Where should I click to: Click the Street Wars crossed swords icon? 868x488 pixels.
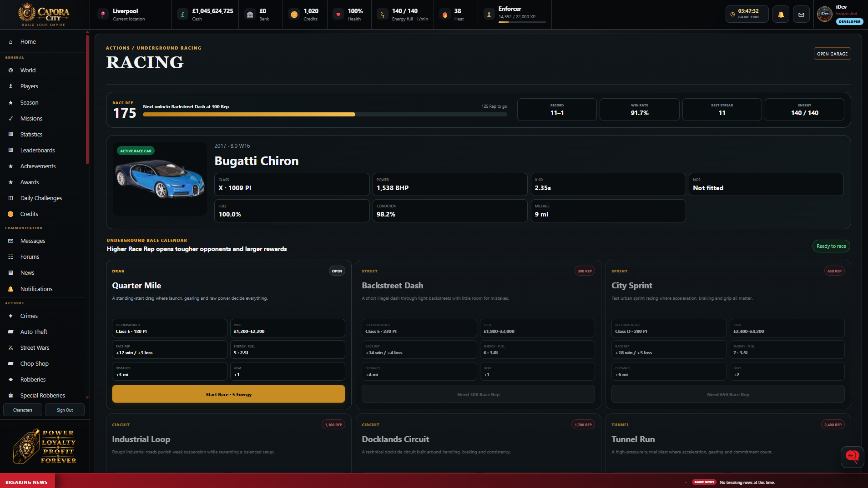(10, 348)
